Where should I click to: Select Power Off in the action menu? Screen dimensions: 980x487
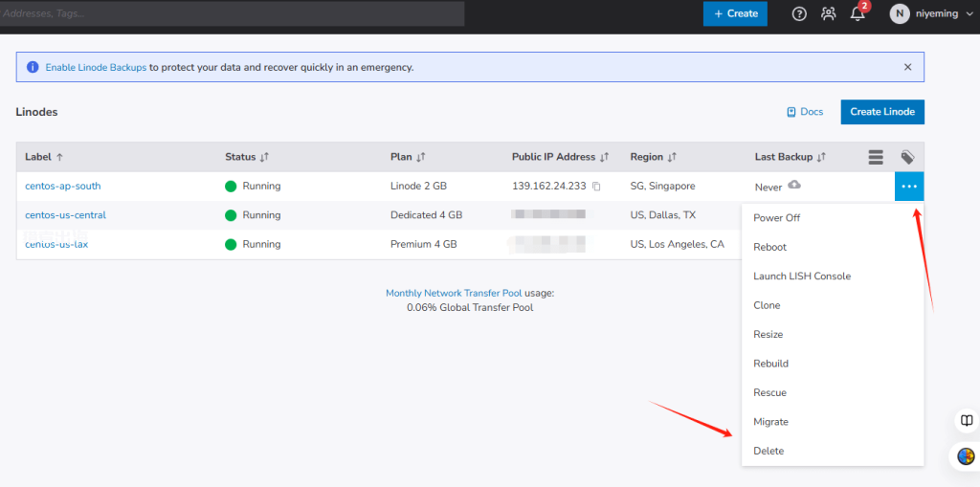pyautogui.click(x=776, y=218)
